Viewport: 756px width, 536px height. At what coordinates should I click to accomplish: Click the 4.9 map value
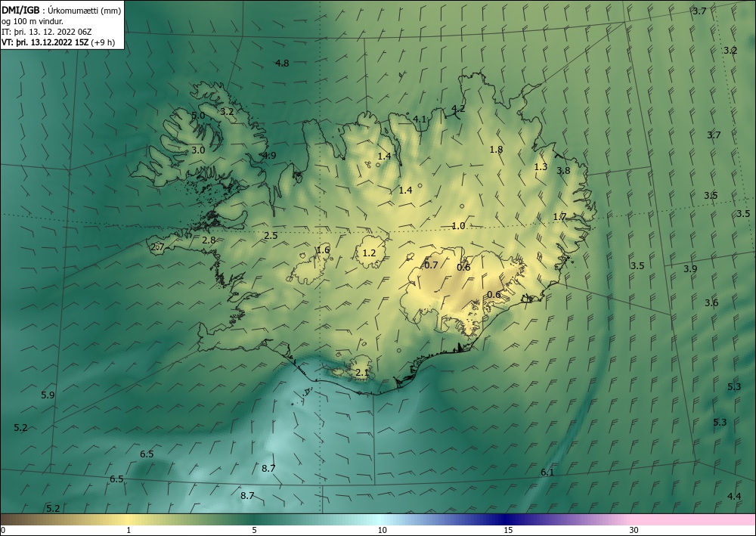click(270, 155)
